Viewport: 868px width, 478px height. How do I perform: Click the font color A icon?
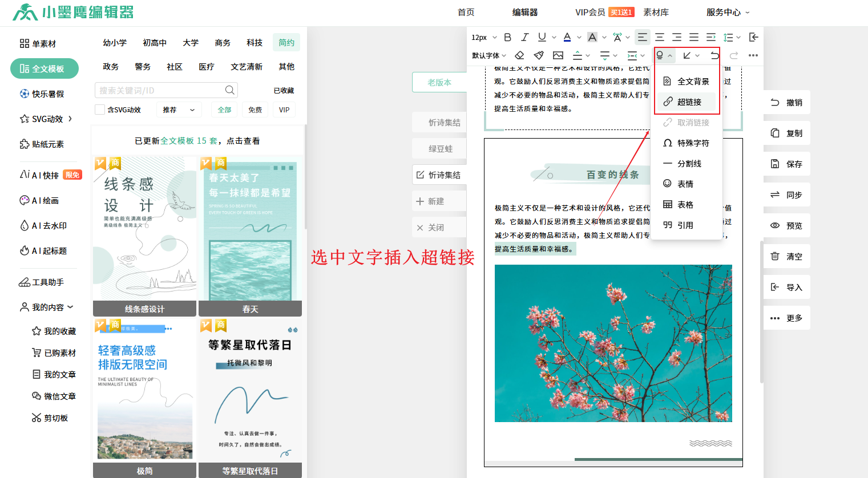click(x=567, y=37)
